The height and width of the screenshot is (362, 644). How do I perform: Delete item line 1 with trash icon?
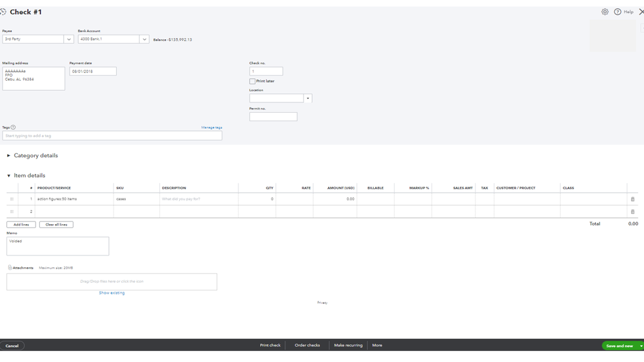coord(632,199)
